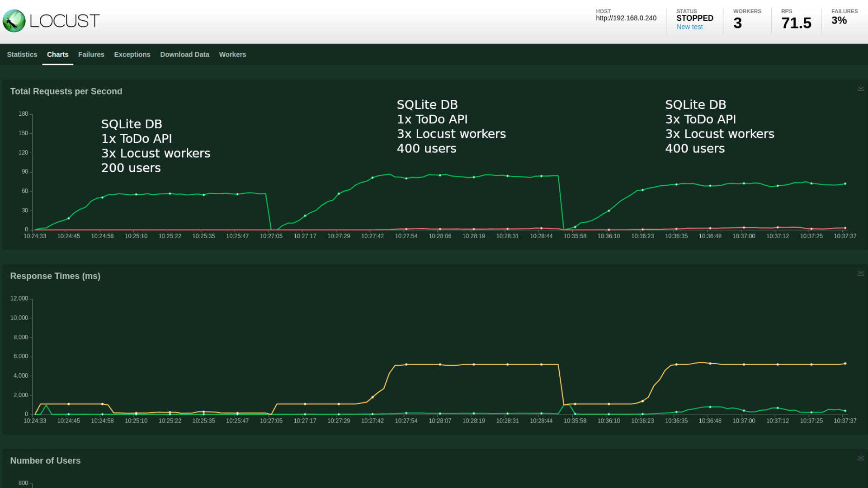Click the workers count 3
Viewport: 868px width, 488px height.
(737, 23)
